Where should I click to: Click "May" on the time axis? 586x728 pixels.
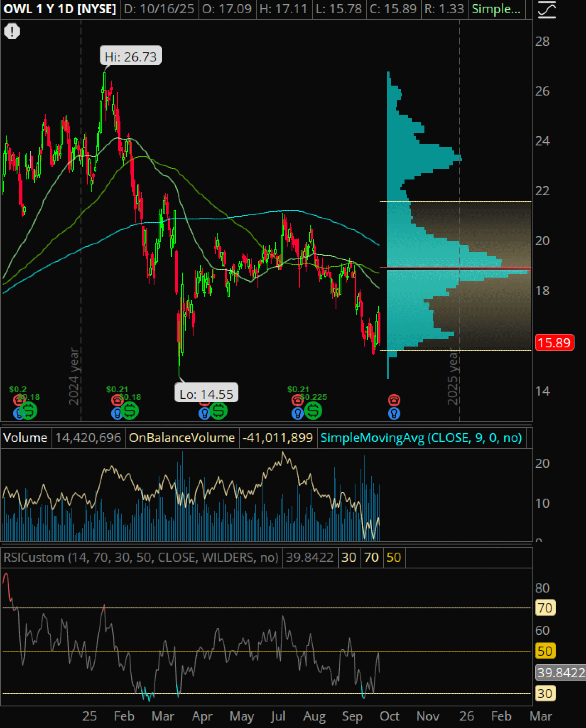(x=242, y=716)
